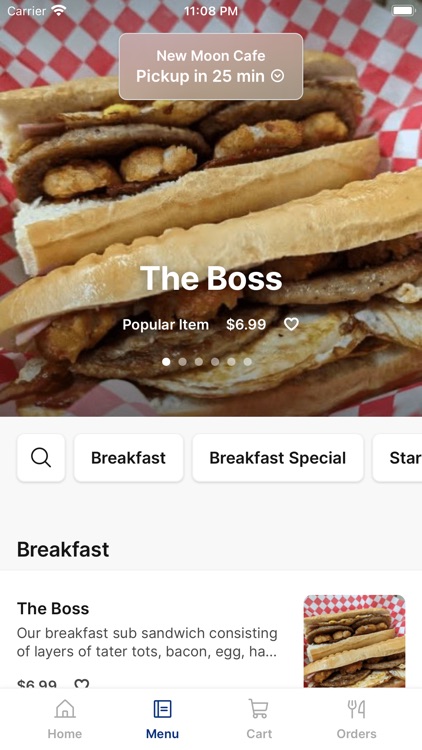Viewport: 422px width, 750px height.
Task: Open New Moon Cafe pickup selector
Action: click(211, 66)
